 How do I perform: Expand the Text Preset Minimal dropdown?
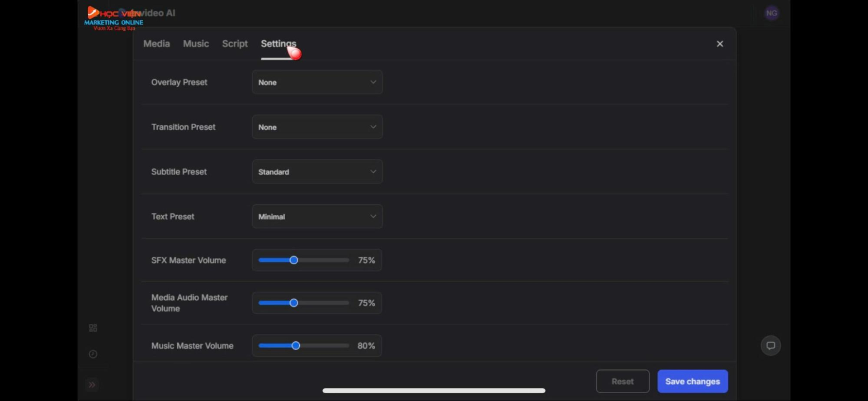[317, 217]
